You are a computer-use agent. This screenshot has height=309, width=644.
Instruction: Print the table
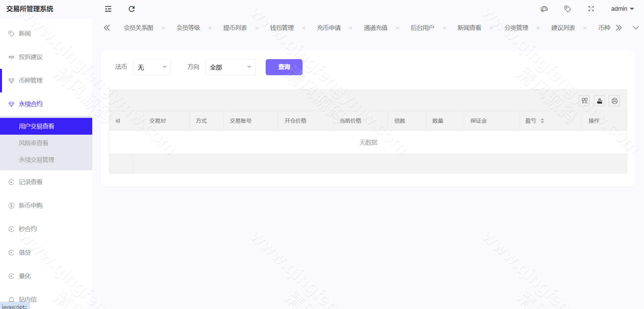(614, 101)
